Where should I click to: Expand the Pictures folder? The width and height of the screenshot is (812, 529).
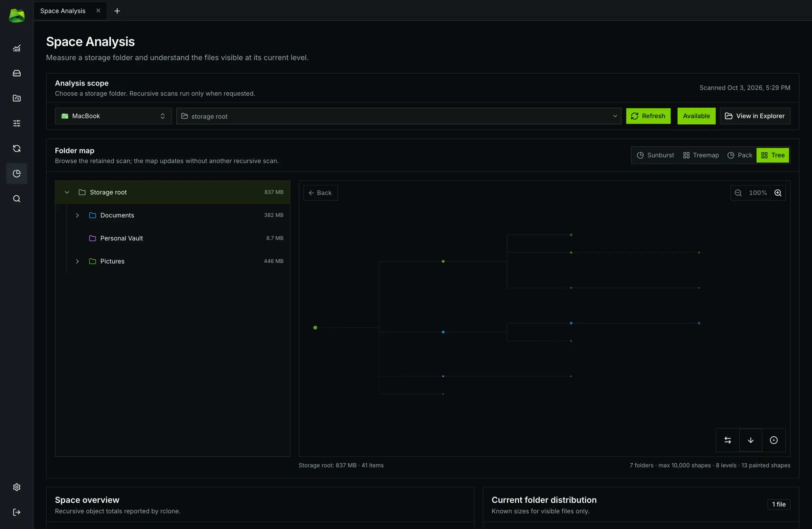point(77,261)
